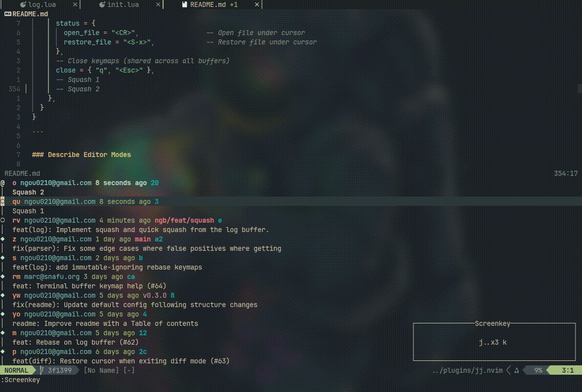
Task: Click the close = { "q", "<Esc>" } line
Action: (105, 70)
